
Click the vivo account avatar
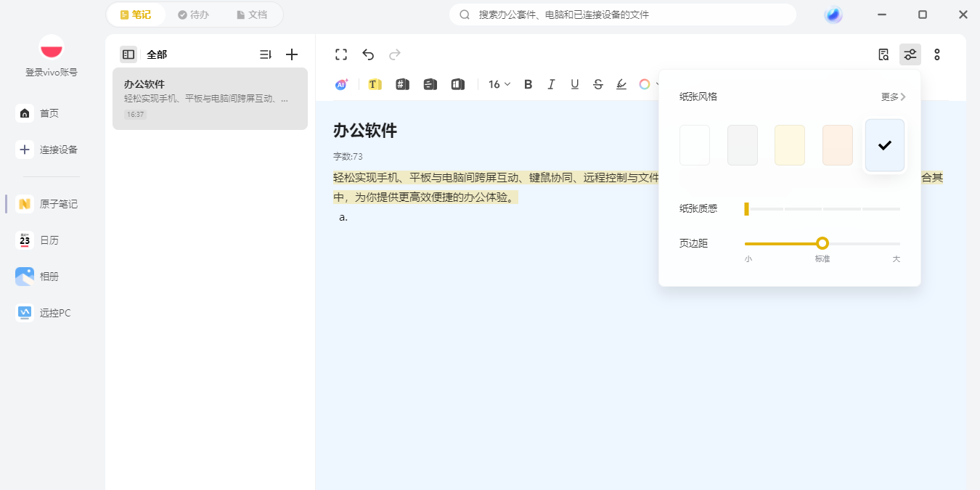52,47
